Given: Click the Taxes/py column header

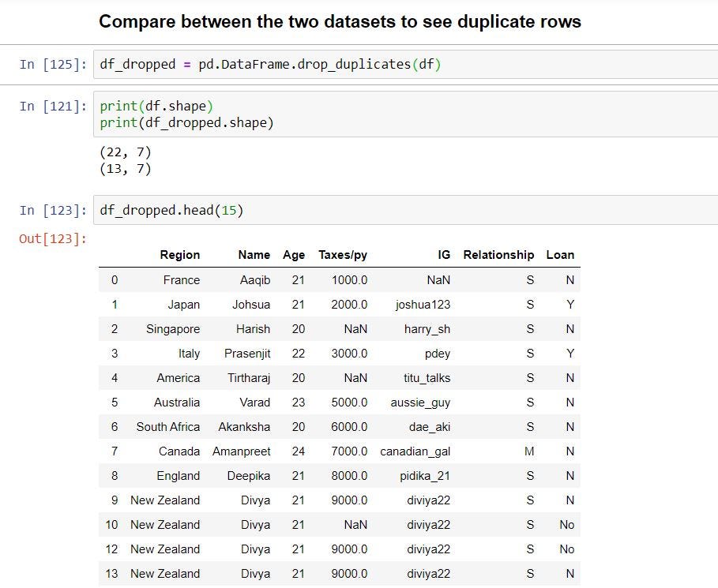Looking at the screenshot, I should [342, 255].
